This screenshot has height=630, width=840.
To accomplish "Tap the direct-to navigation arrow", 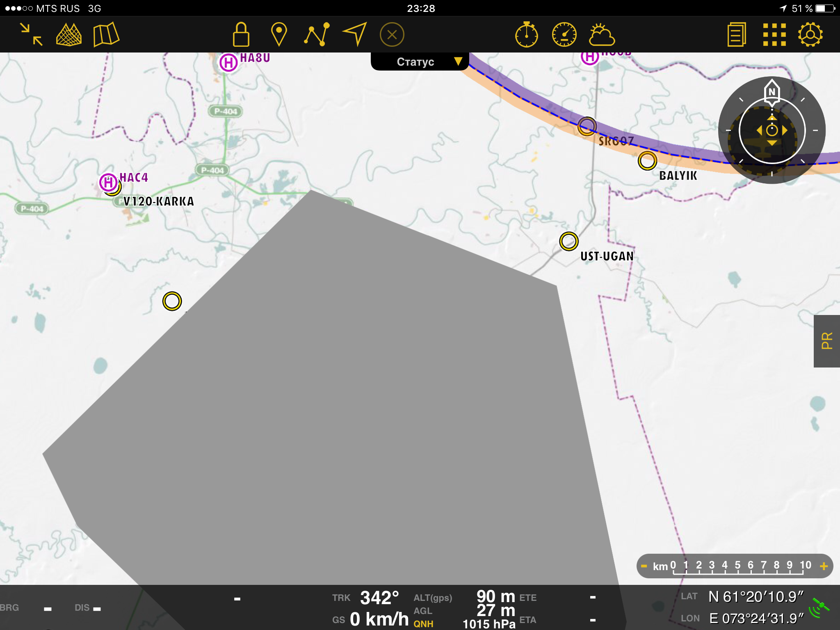I will click(x=354, y=34).
